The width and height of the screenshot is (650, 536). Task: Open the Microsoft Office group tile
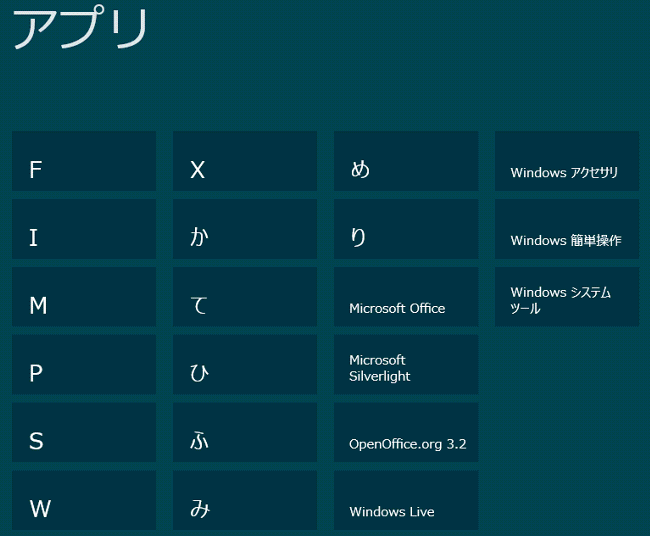pyautogui.click(x=406, y=297)
